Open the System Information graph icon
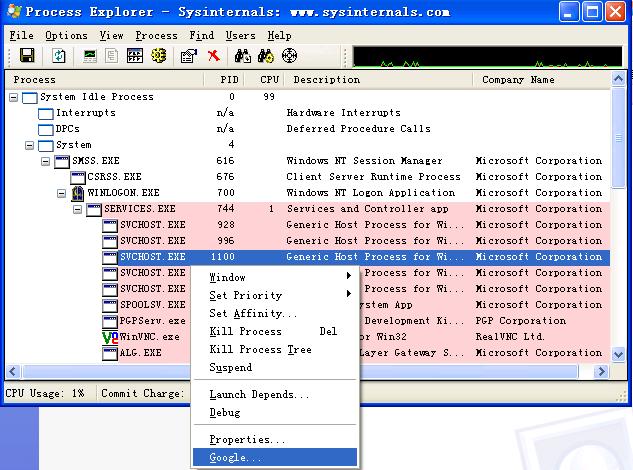This screenshot has width=633, height=470. 90,56
